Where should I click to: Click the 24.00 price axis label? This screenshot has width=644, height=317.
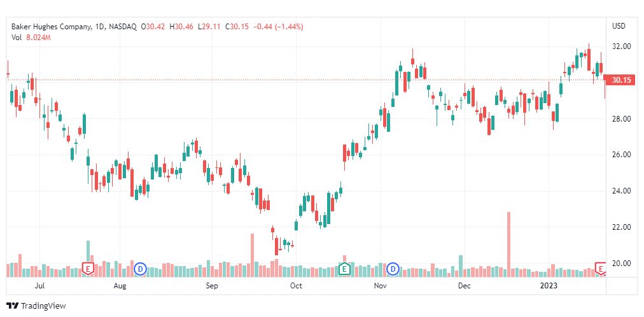[x=622, y=191]
